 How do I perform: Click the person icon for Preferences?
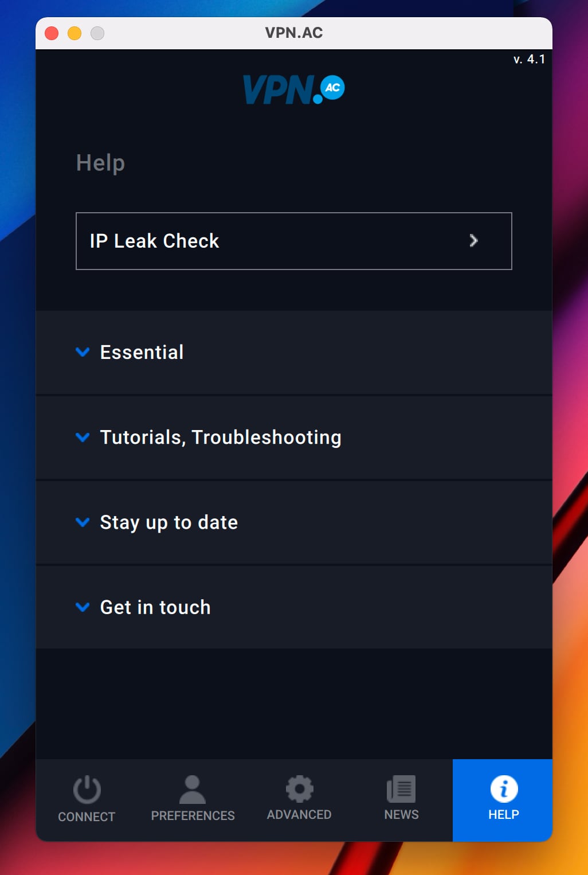(x=193, y=790)
